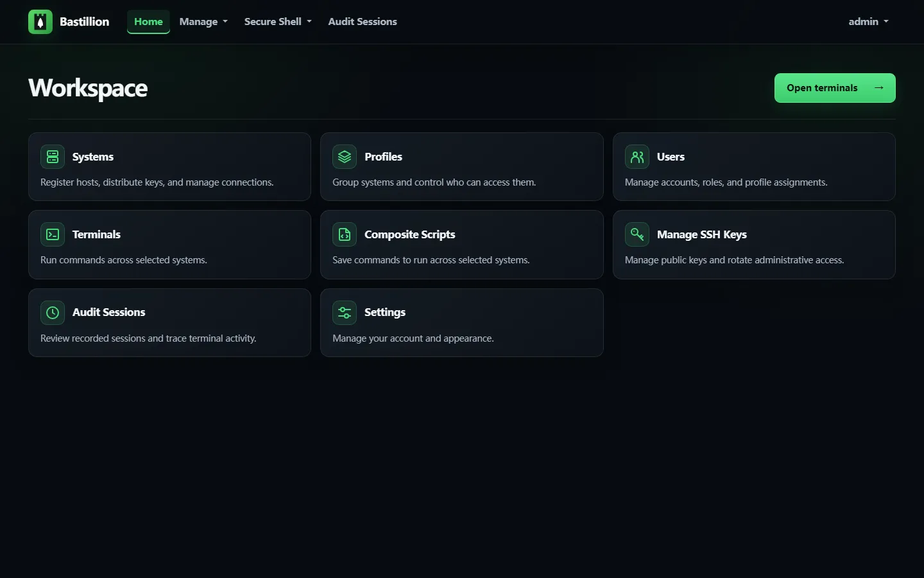Viewport: 924px width, 578px height.
Task: Click text "Group systems and control who can access them."
Action: [x=434, y=182]
